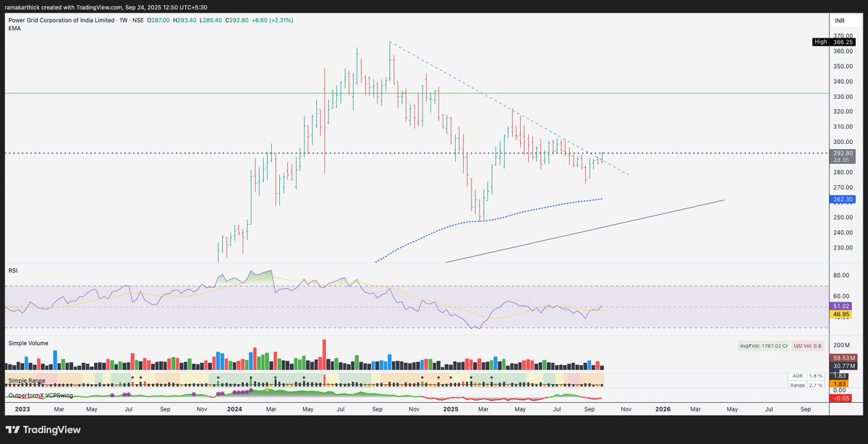Click the TradingView logo in footer

(45, 430)
